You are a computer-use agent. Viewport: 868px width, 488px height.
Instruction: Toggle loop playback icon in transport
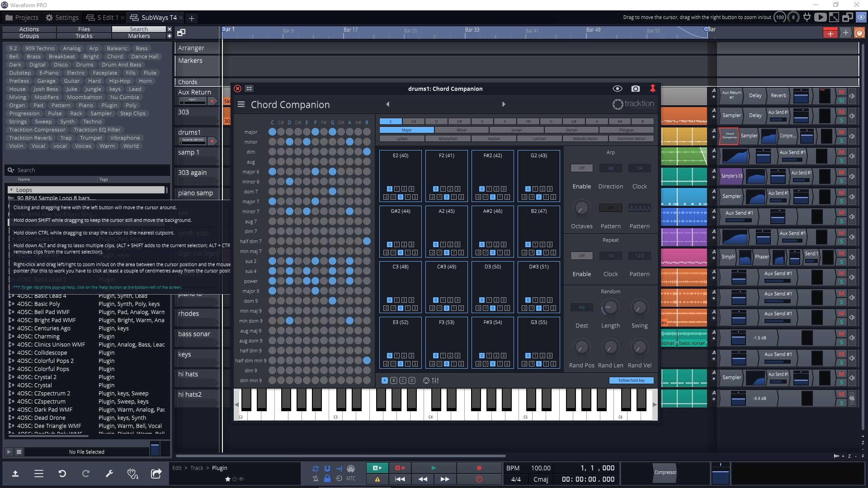coord(315,469)
